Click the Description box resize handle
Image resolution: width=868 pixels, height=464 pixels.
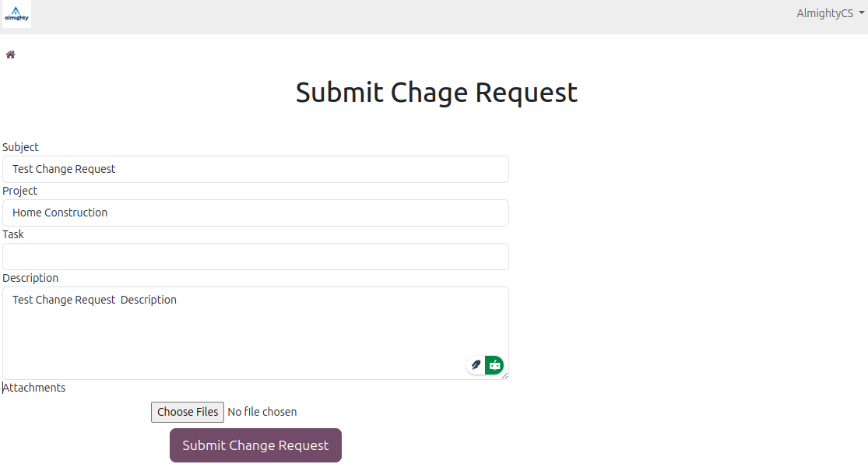505,376
